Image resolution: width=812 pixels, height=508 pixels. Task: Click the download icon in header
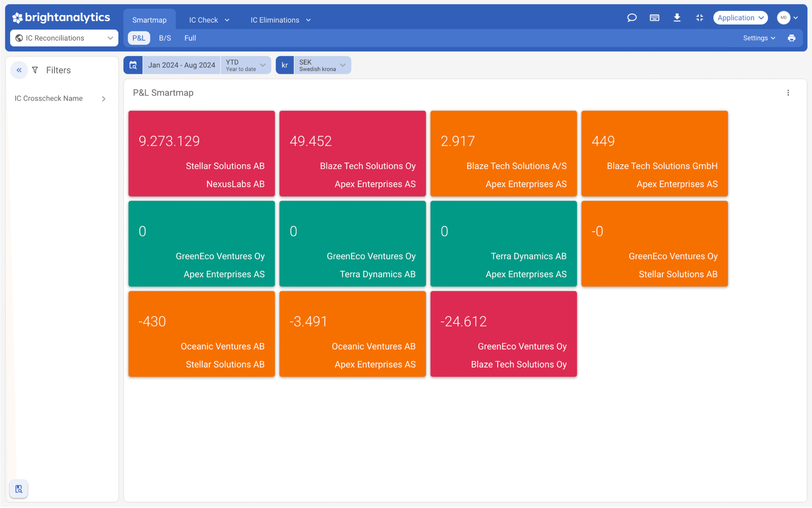[677, 18]
